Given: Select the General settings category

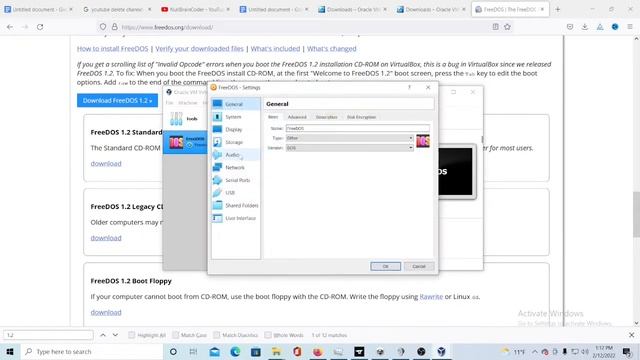Looking at the screenshot, I should (235, 104).
